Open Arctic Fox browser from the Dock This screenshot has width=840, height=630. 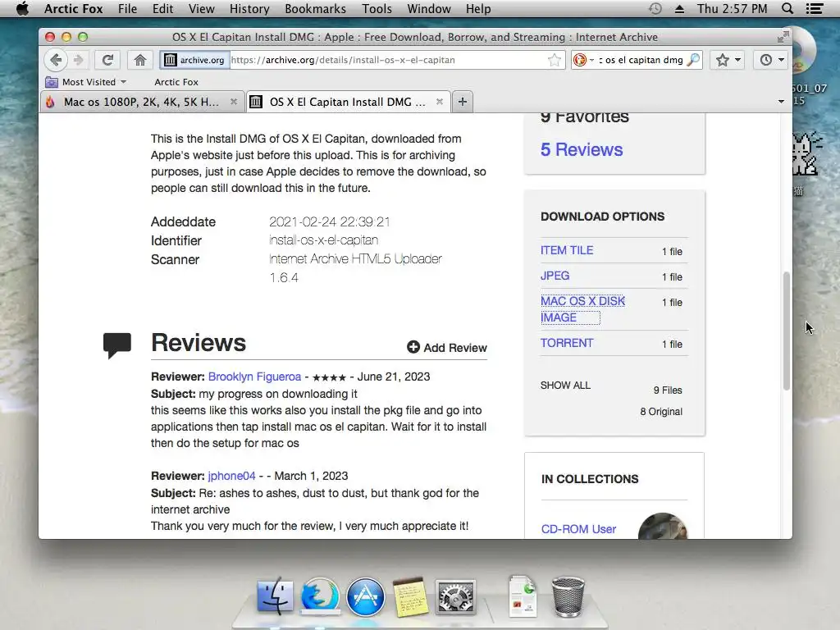pyautogui.click(x=321, y=596)
